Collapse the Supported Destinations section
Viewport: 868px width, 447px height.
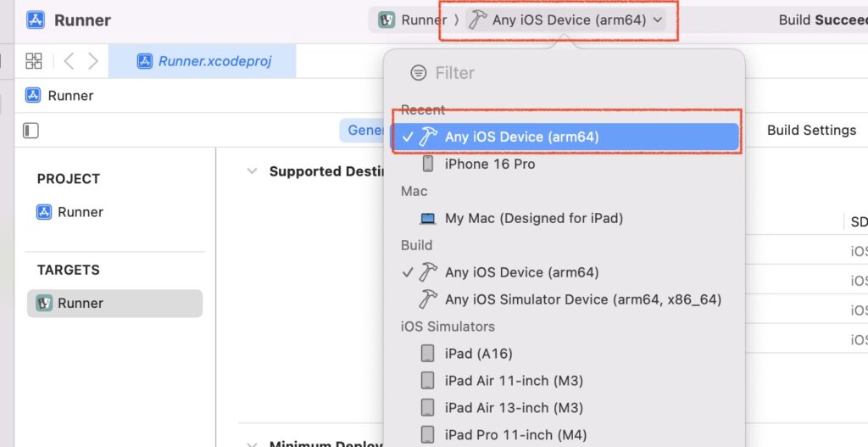coord(252,171)
